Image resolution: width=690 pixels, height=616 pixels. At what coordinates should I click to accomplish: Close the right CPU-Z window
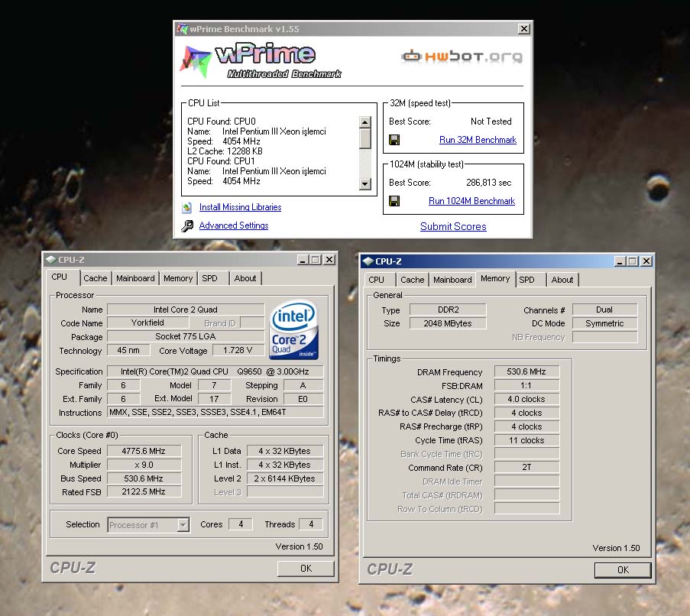point(646,261)
